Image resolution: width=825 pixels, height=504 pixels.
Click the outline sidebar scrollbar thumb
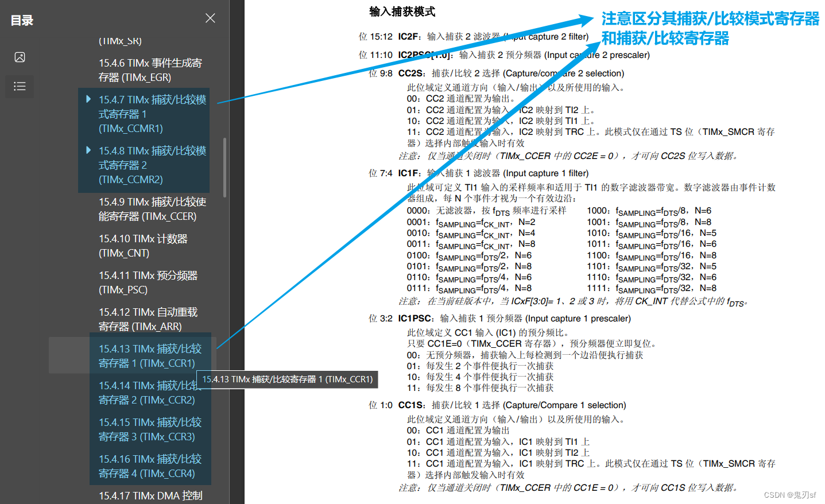click(x=224, y=167)
